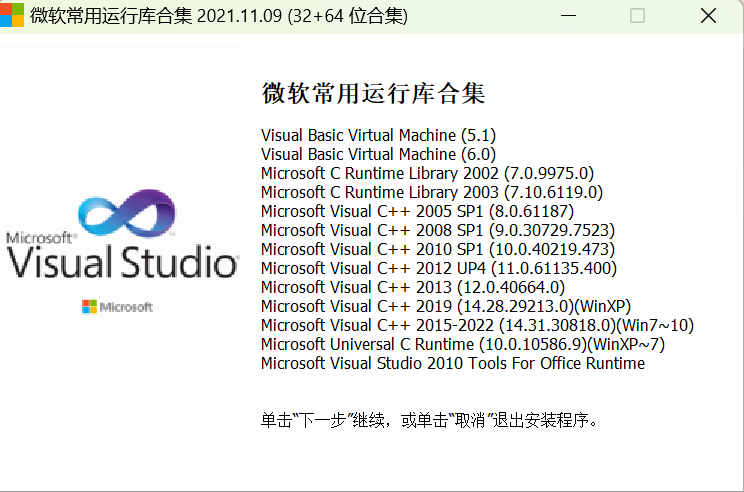The height and width of the screenshot is (492, 744).
Task: Minimize the installer window
Action: pyautogui.click(x=568, y=16)
